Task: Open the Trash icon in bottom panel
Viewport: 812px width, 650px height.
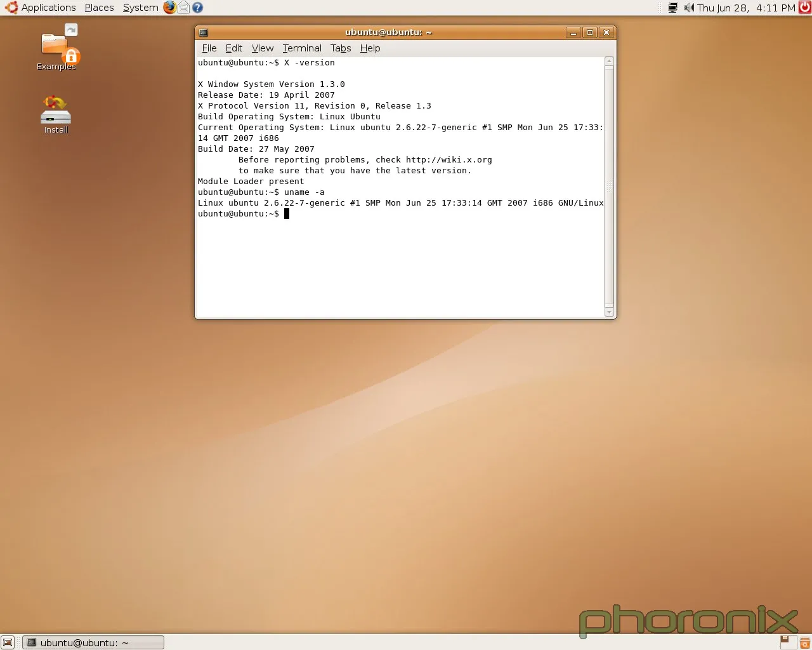Action: (804, 642)
